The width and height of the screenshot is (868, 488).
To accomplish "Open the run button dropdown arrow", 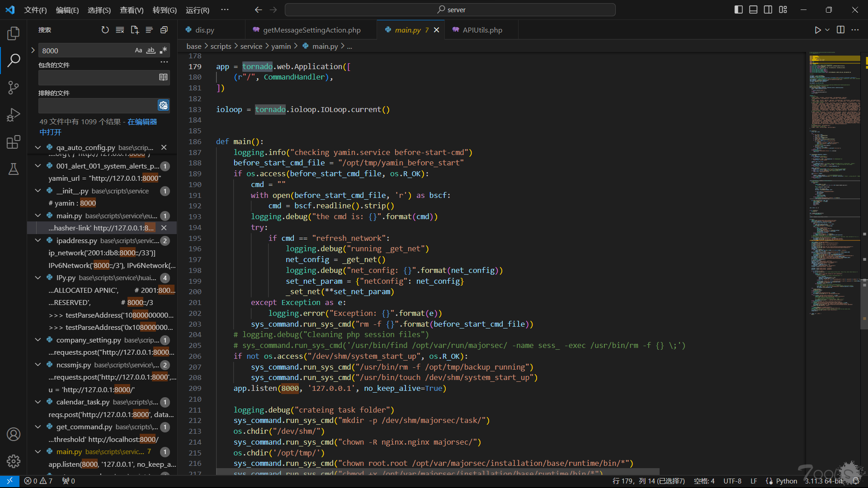I will [827, 30].
